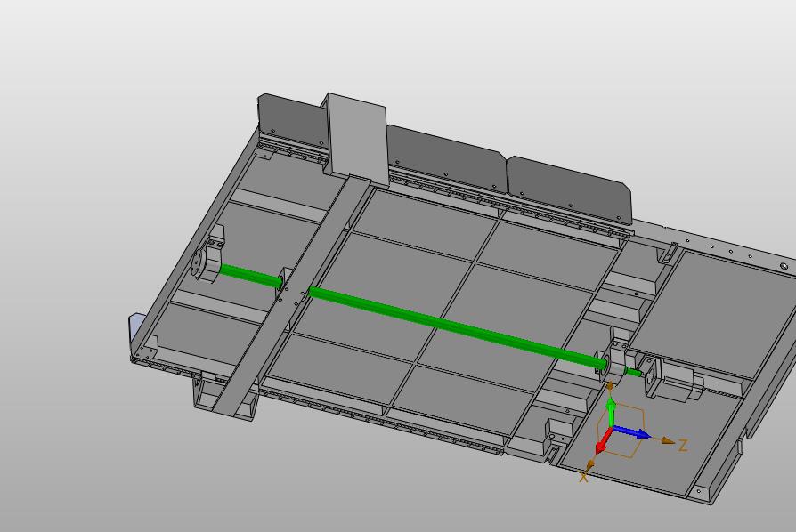The width and height of the screenshot is (796, 532).
Task: Click the orange X axis label
Action: point(584,477)
